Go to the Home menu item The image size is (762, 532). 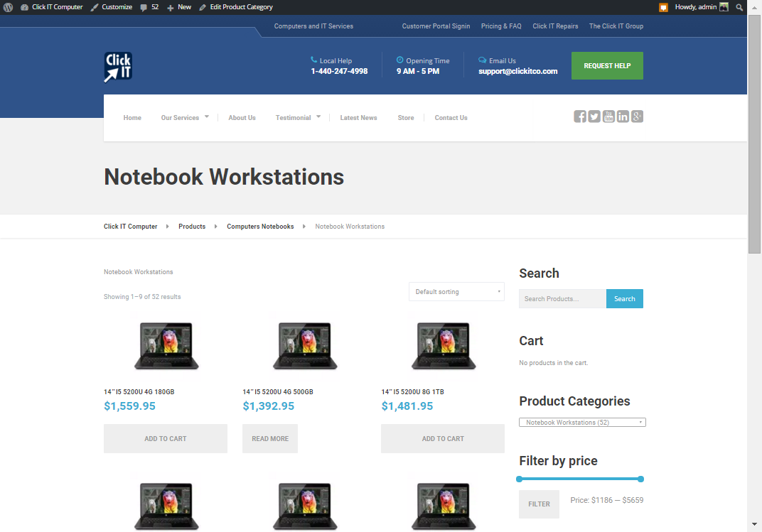tap(132, 118)
